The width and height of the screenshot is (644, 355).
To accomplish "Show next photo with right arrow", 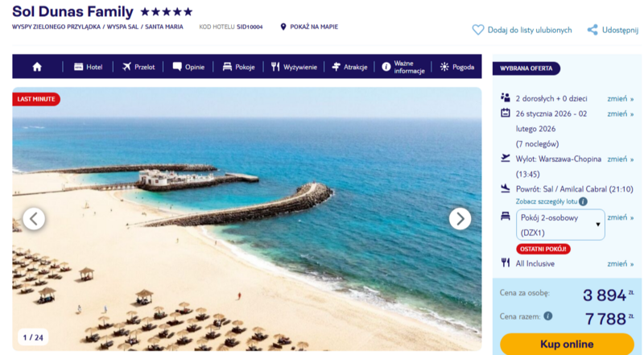I will [460, 219].
